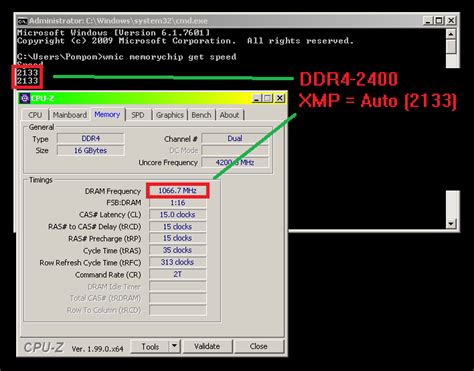Minimize the cmd.exe window
474x371 pixels.
pyautogui.click(x=428, y=21)
